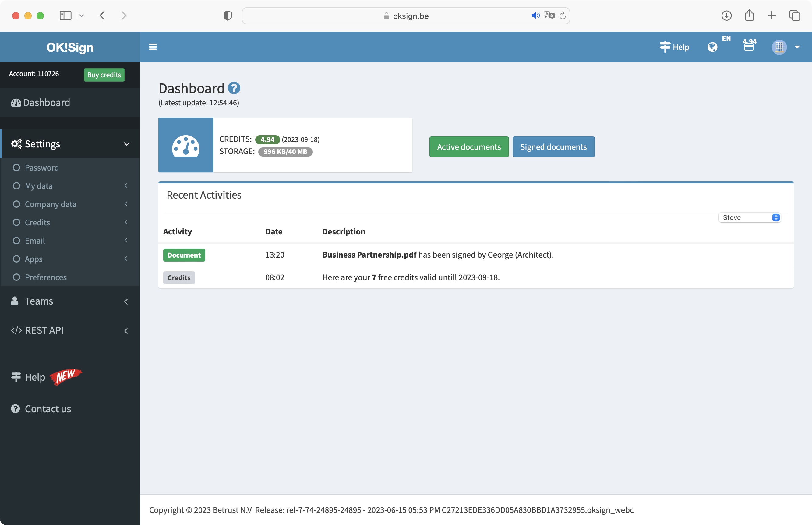Click the red NEW badge
The height and width of the screenshot is (525, 812).
coord(66,377)
